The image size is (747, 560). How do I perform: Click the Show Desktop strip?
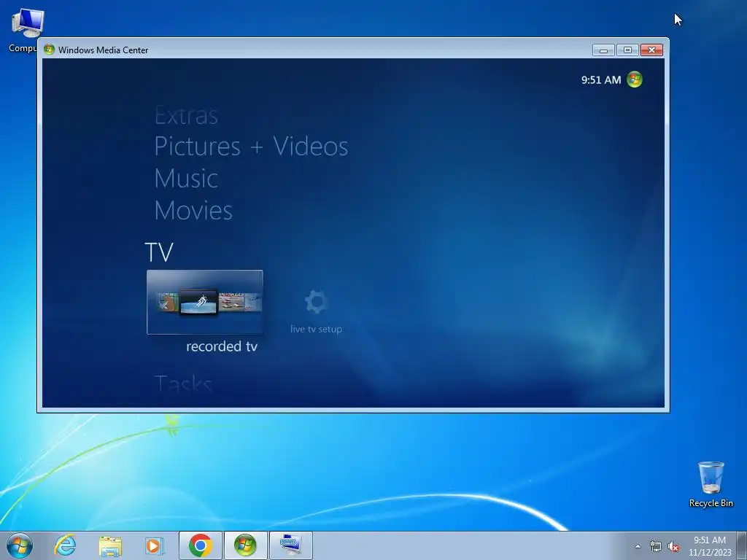point(742,545)
